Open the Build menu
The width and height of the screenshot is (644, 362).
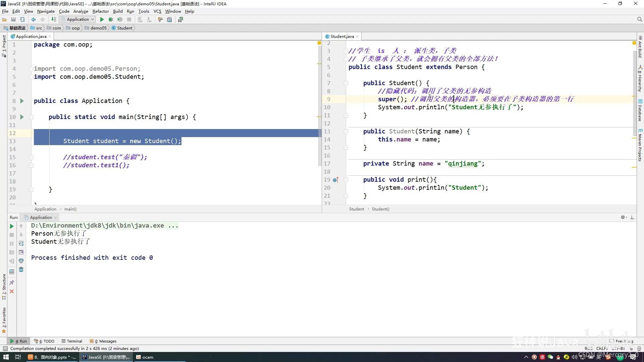(x=118, y=11)
